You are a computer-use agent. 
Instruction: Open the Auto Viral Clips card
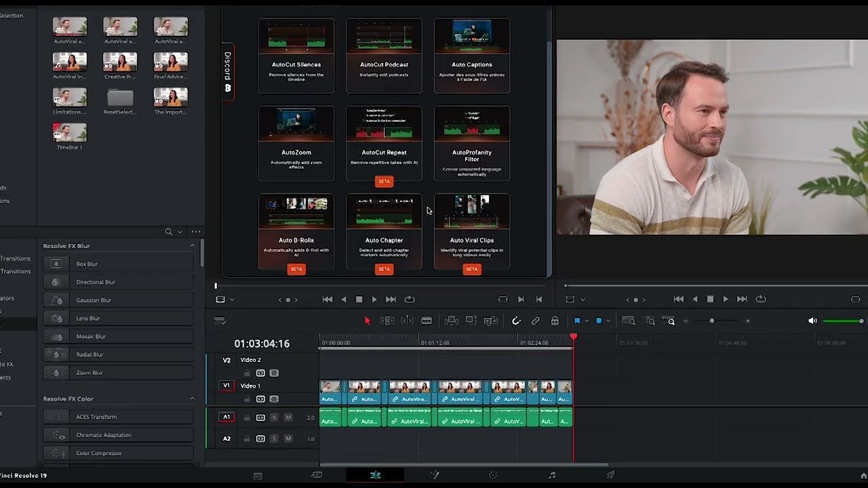click(x=472, y=231)
